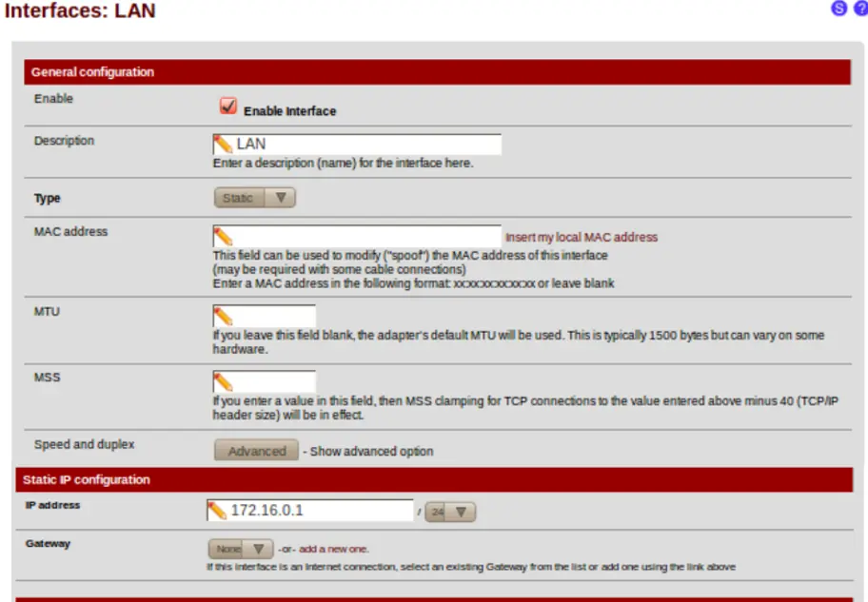Click the IP address field showing 172.16.0.1
The width and height of the screenshot is (868, 602).
(310, 510)
